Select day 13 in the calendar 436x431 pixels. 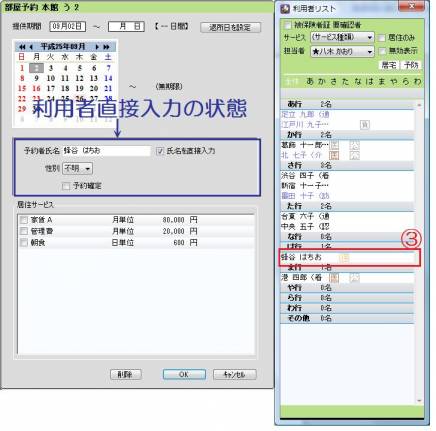[x=94, y=78]
